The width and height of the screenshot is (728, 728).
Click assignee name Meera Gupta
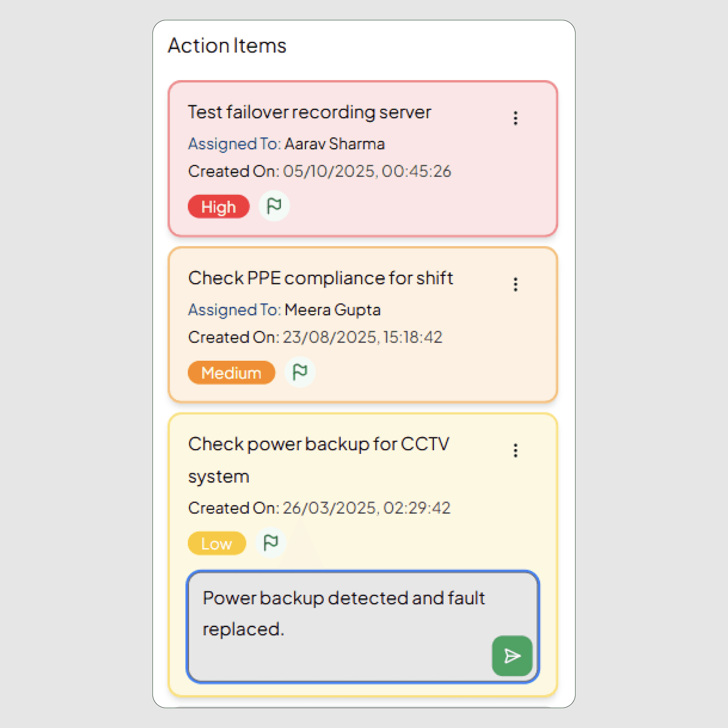[x=332, y=310]
